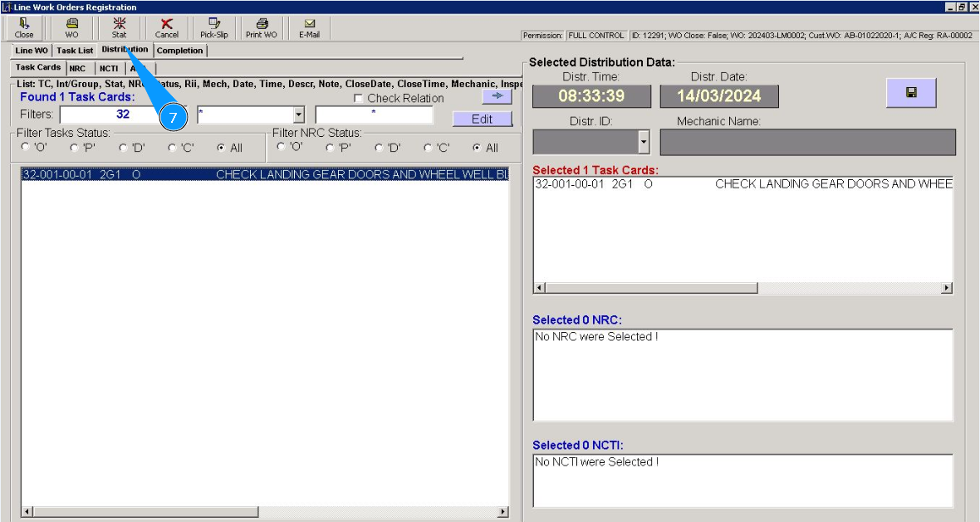This screenshot has height=522, width=980.
Task: Click Selected Task Cards scroll right arrow
Action: click(947, 288)
